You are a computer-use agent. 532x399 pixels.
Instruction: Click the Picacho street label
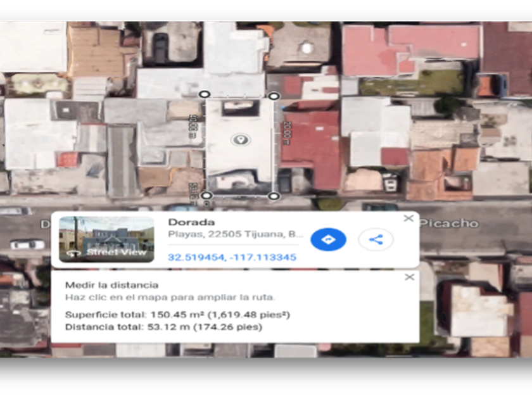pyautogui.click(x=450, y=223)
